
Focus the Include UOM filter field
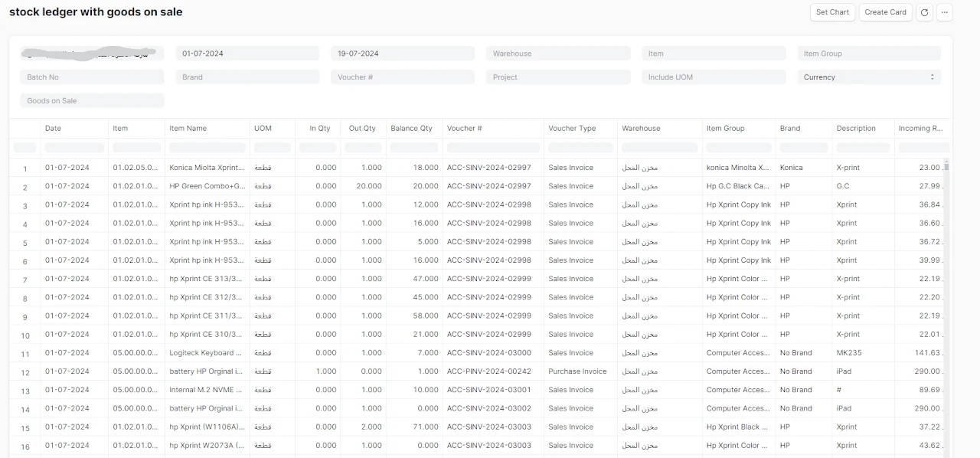pyautogui.click(x=714, y=77)
